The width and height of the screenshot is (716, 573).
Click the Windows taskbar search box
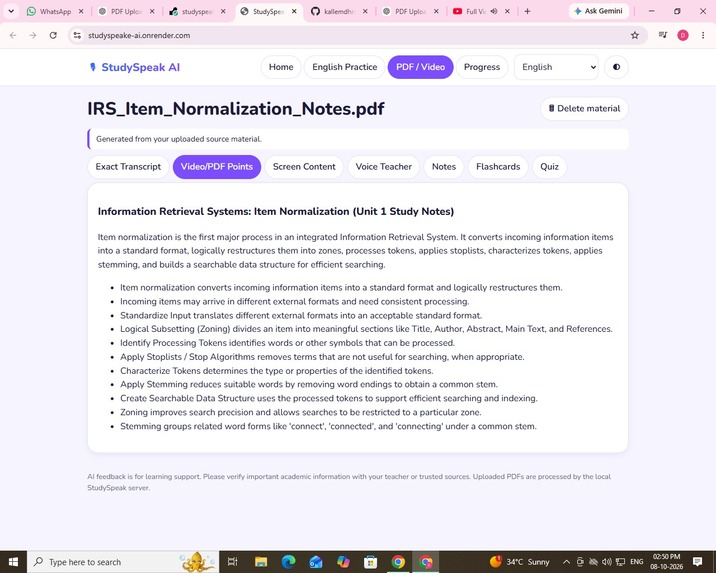pos(123,562)
